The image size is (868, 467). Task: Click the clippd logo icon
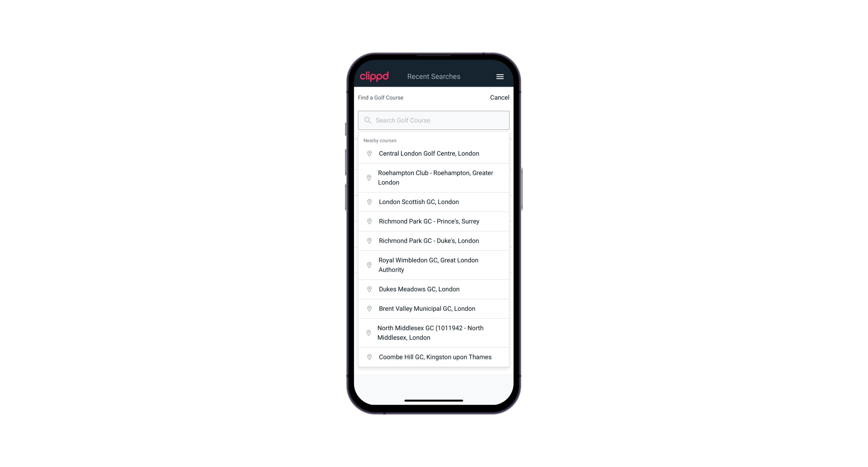click(x=374, y=76)
